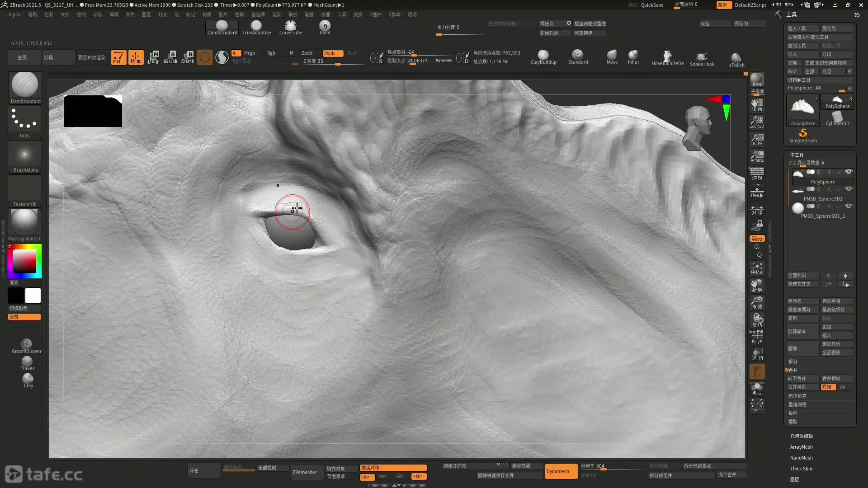Toggle Mrgb channel
Screen dimensions: 868x488
[x=250, y=53]
